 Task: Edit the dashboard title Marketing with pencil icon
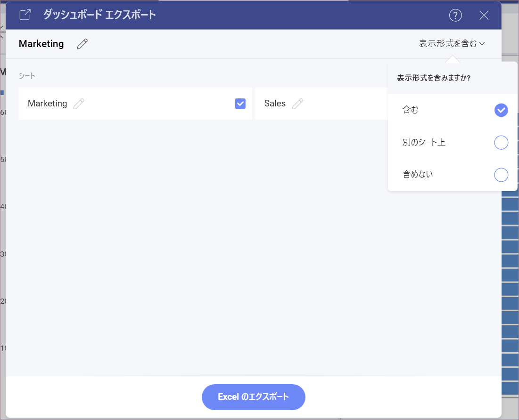82,44
